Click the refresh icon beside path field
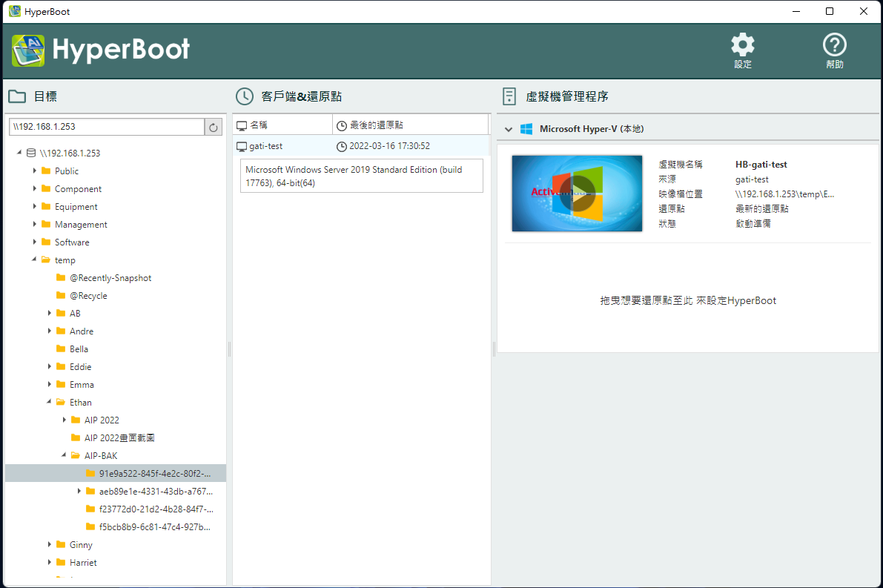This screenshot has height=588, width=883. point(214,128)
